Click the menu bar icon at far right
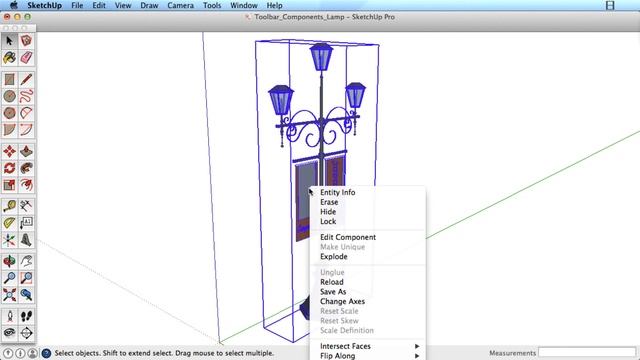This screenshot has height=360, width=640. (x=610, y=5)
